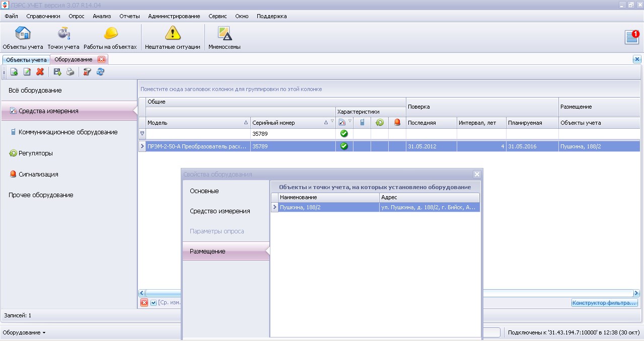Open the Файл menu
This screenshot has width=644, height=341.
click(x=11, y=16)
